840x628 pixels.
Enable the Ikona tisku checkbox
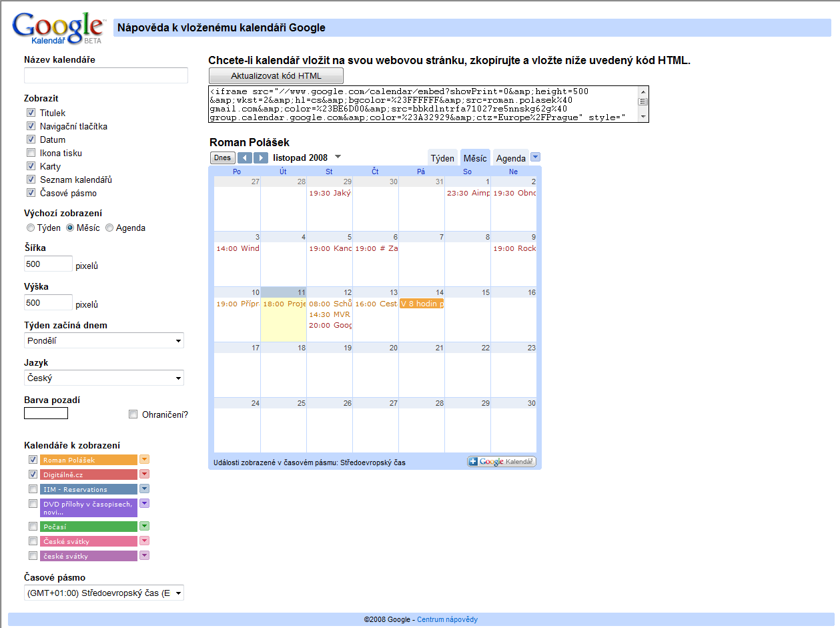[31, 153]
